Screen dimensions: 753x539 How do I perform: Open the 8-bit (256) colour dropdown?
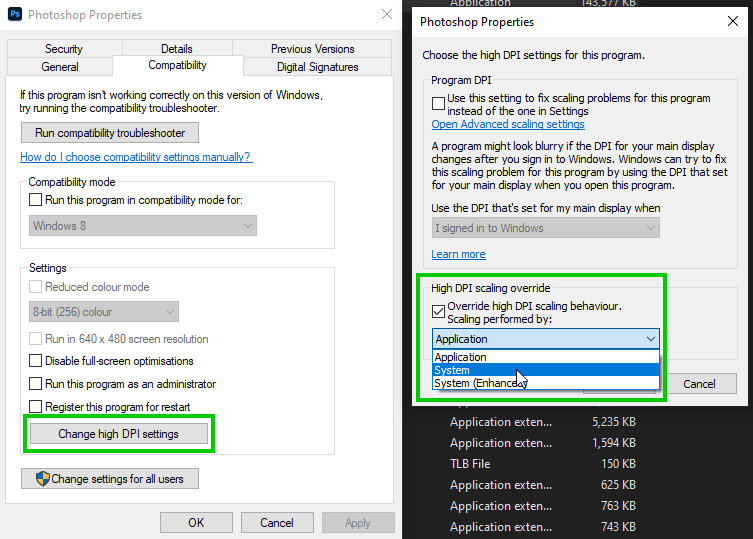pyautogui.click(x=104, y=312)
